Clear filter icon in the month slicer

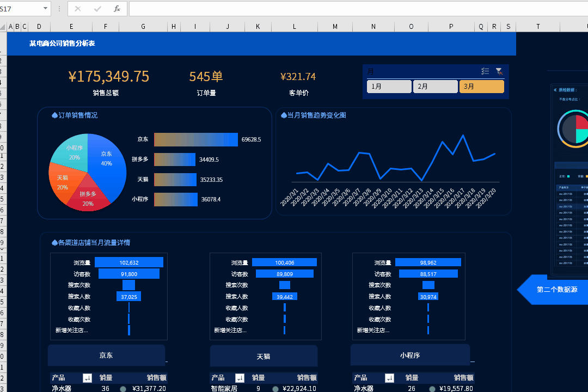(499, 71)
